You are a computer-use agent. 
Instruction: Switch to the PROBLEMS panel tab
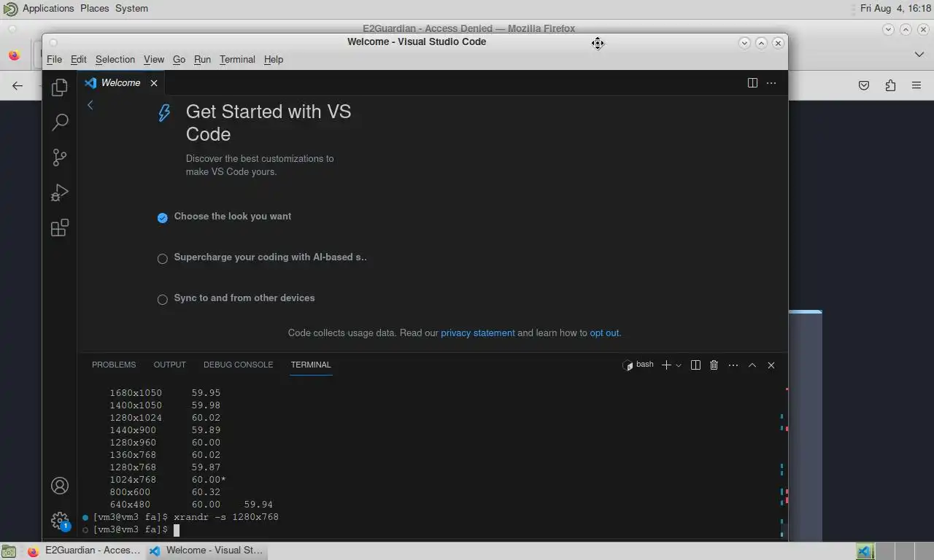(114, 365)
